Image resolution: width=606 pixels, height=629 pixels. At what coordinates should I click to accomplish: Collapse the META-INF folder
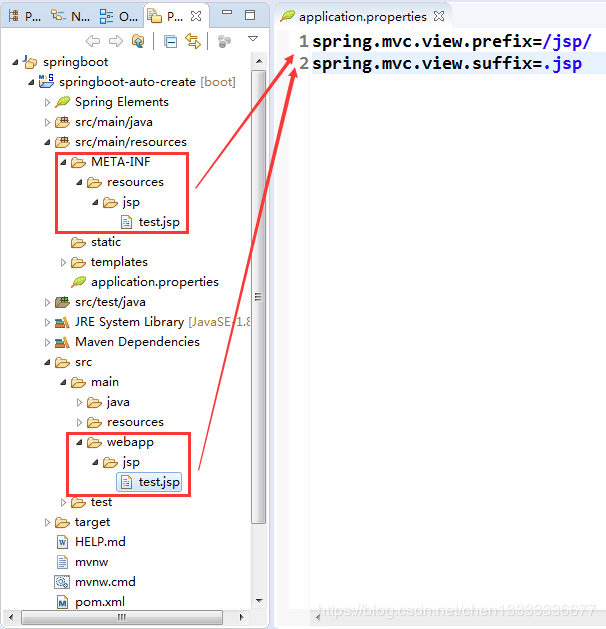click(x=63, y=162)
